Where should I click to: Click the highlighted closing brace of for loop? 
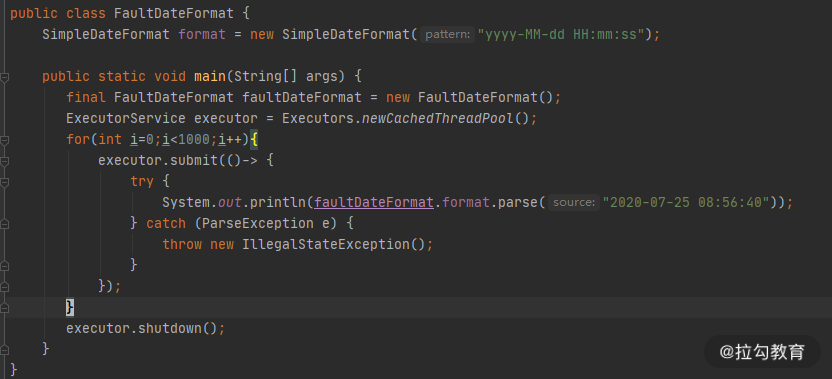click(70, 307)
